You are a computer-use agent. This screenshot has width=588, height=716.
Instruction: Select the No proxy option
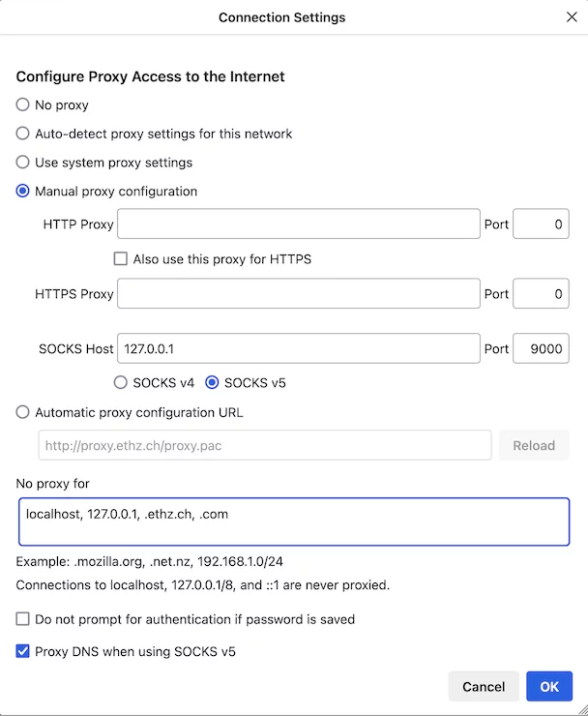(x=23, y=104)
